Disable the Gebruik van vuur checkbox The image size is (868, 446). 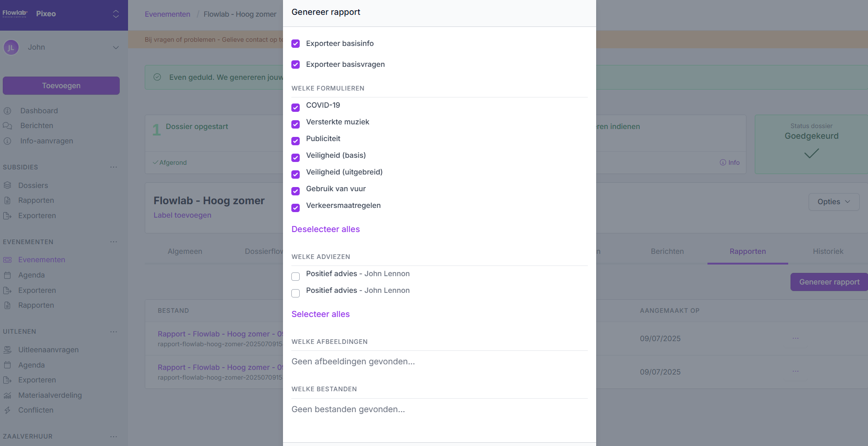pyautogui.click(x=296, y=191)
